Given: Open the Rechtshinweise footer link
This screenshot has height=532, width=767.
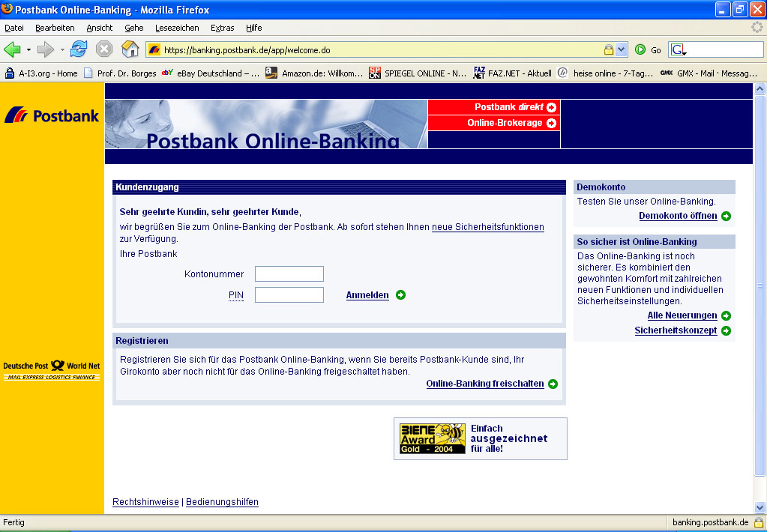Looking at the screenshot, I should pos(145,502).
